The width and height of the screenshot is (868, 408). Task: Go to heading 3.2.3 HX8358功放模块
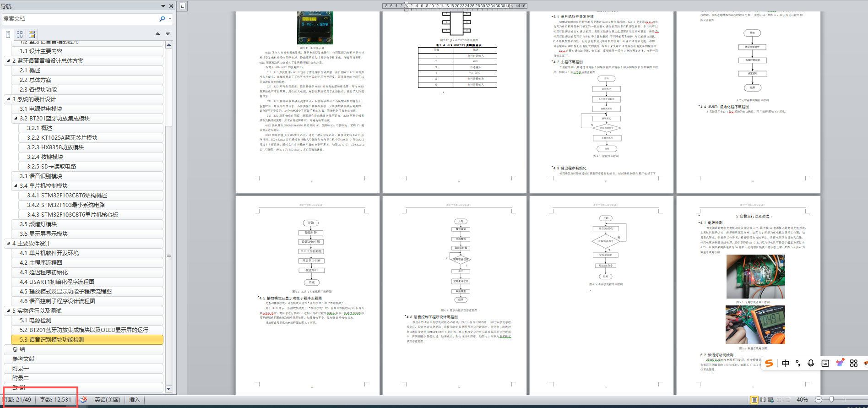tap(91, 147)
